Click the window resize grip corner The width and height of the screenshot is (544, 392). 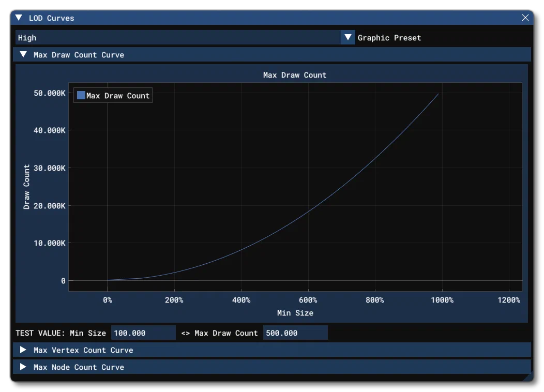(x=528, y=376)
